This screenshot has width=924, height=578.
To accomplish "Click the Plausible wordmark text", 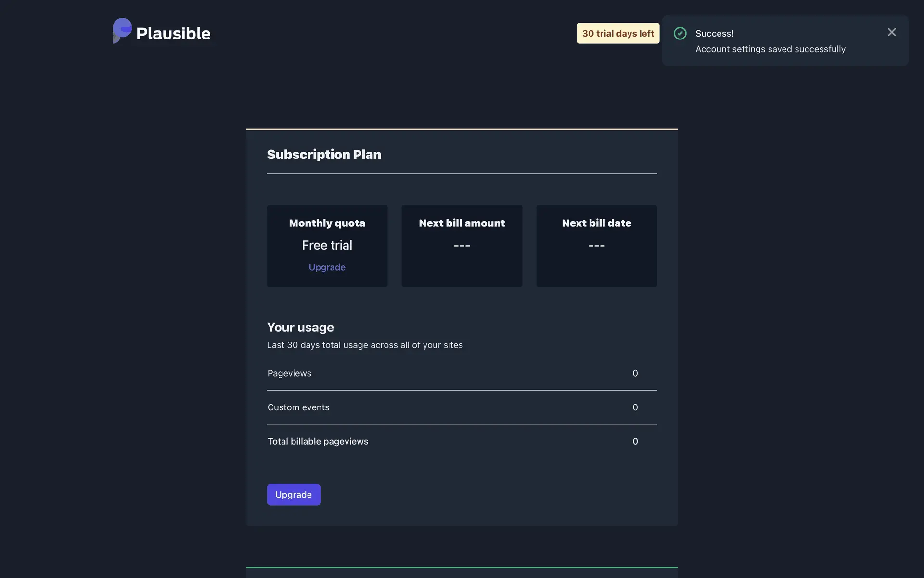I will coord(173,33).
